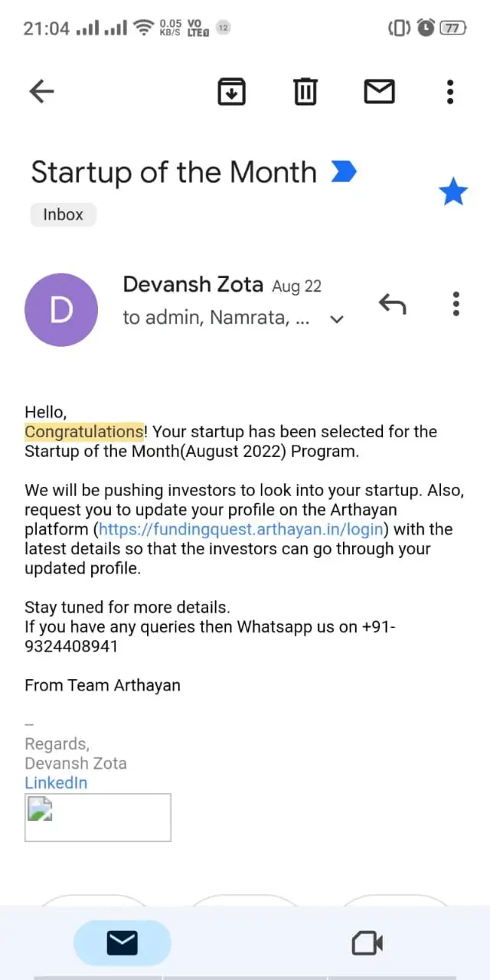
Task: Tap the highlighted word Congratulations
Action: tap(83, 432)
